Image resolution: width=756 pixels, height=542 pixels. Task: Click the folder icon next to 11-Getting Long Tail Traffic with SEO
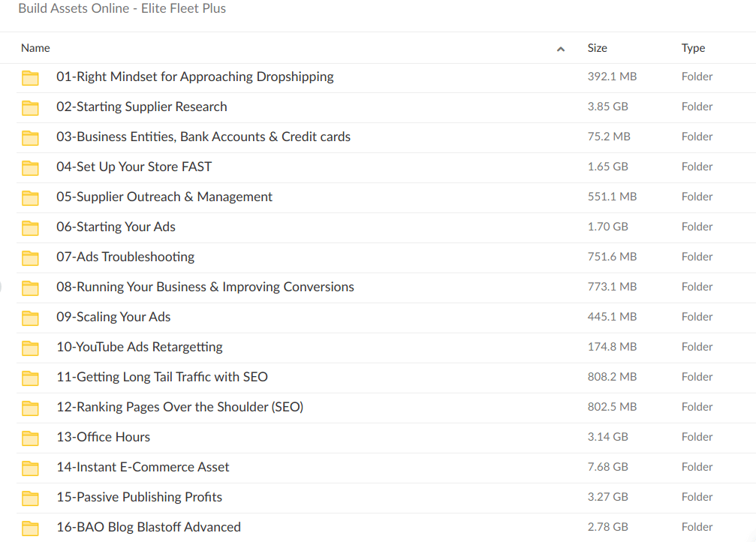point(30,378)
